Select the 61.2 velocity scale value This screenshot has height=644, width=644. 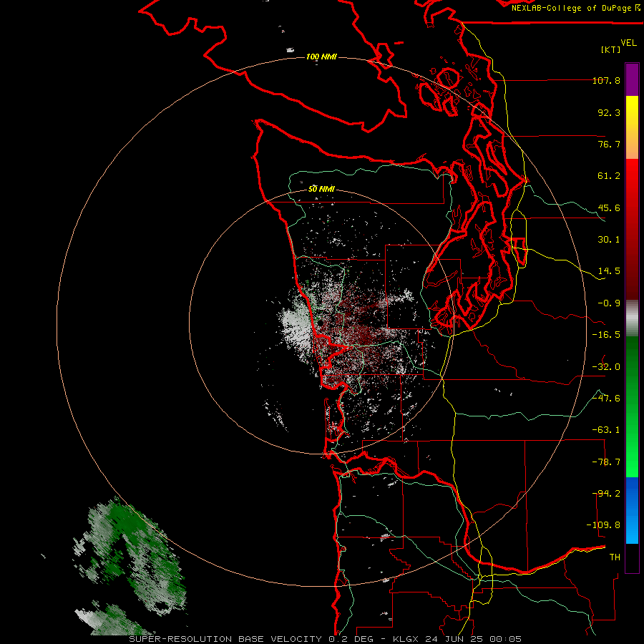pyautogui.click(x=609, y=176)
